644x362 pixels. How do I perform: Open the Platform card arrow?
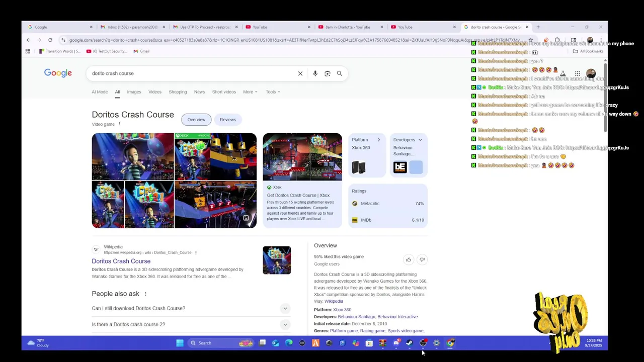coord(379,140)
